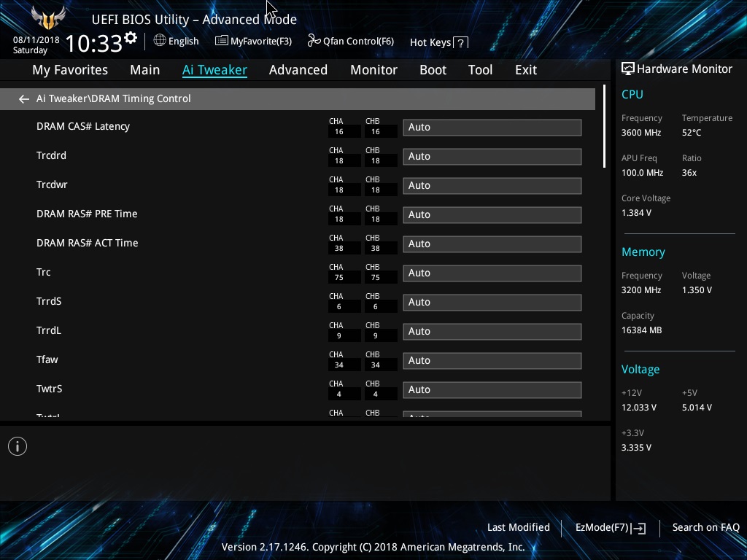Open the Trcdwr Auto field
This screenshot has width=747, height=560.
tap(492, 186)
